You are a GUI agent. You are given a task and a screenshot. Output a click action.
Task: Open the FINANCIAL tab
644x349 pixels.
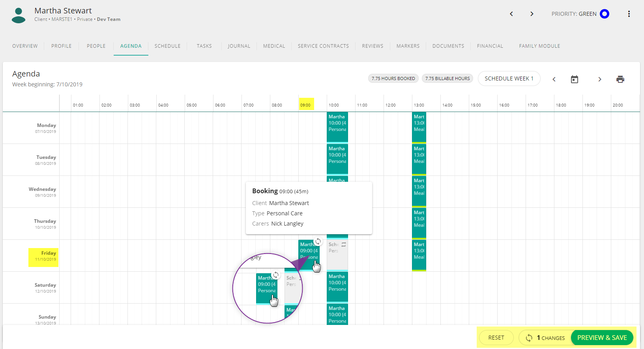(490, 46)
